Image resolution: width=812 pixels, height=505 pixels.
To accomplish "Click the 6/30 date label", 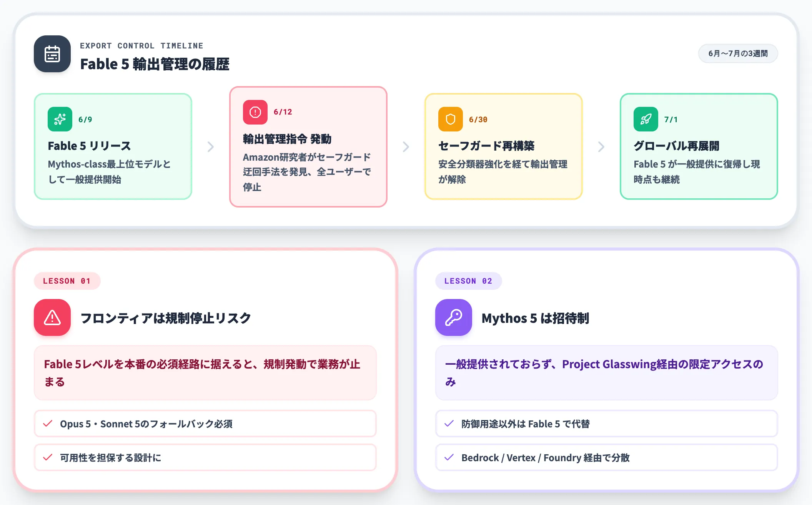I will coord(478,120).
